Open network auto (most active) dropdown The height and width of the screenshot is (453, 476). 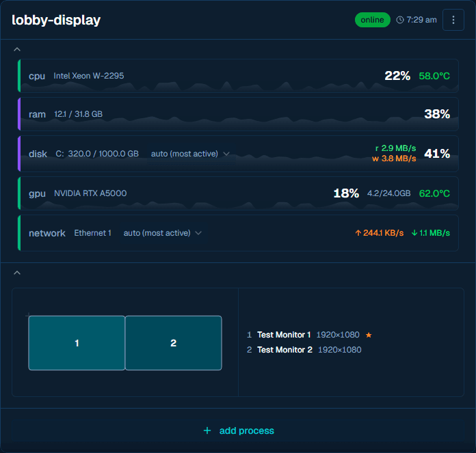pyautogui.click(x=162, y=233)
